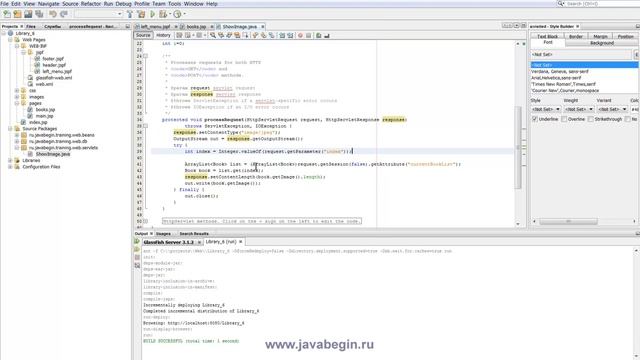The height and width of the screenshot is (360, 640).
Task: Select the Library_6 project root node
Action: [x=25, y=33]
